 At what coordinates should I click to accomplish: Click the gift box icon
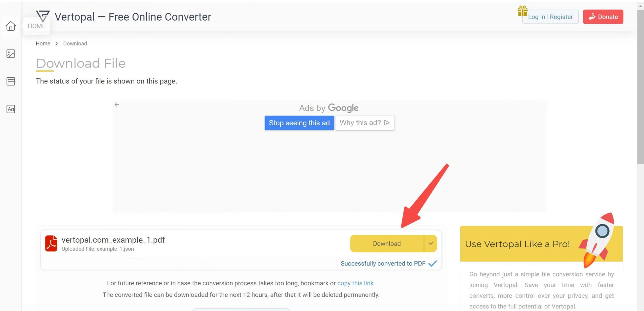coord(522,11)
